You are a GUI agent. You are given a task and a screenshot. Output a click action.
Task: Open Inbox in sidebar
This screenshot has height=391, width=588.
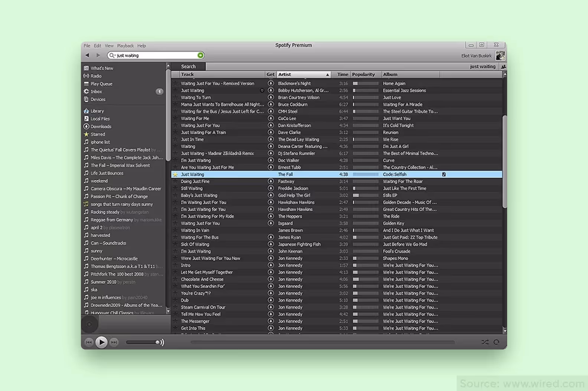click(96, 92)
